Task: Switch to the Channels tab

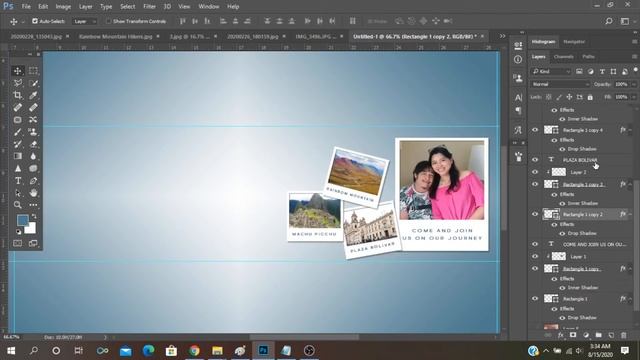Action: [564, 57]
